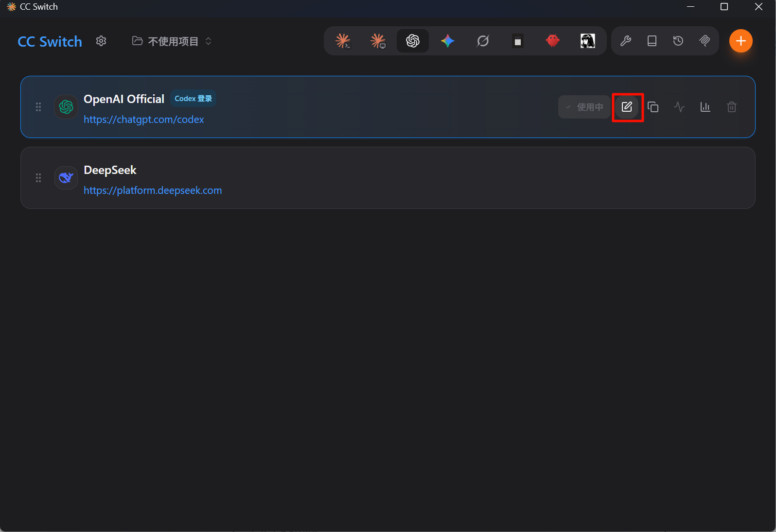Add a new provider with plus button
Viewport: 776px width, 532px height.
coord(741,41)
